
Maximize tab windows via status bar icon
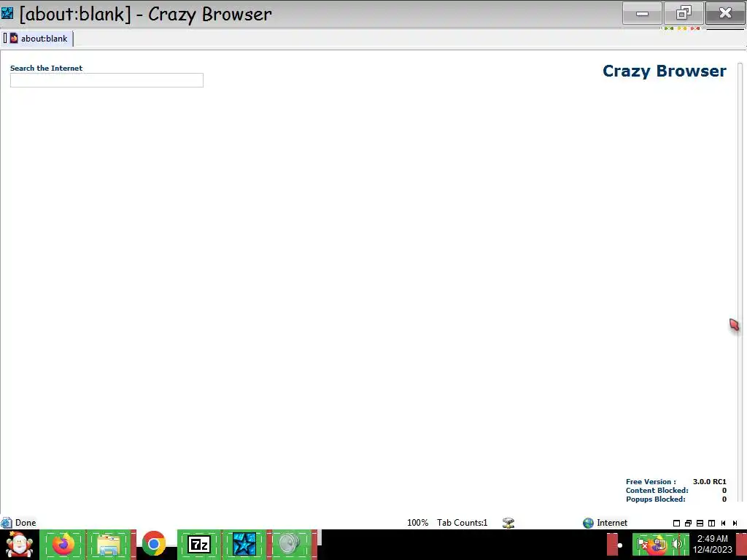[676, 524]
